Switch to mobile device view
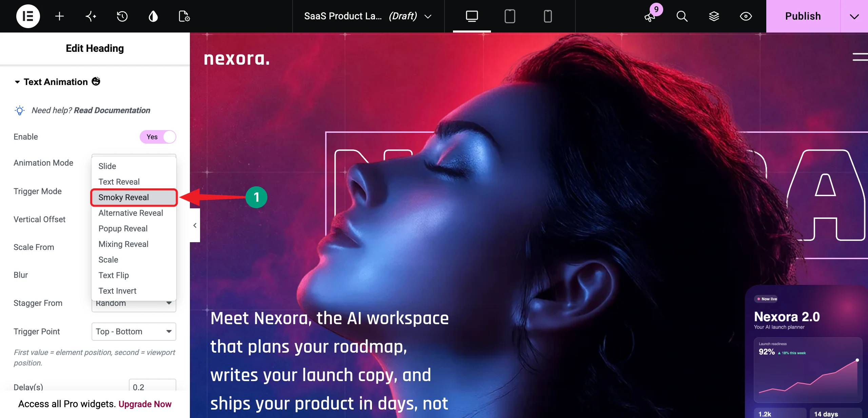 tap(548, 16)
